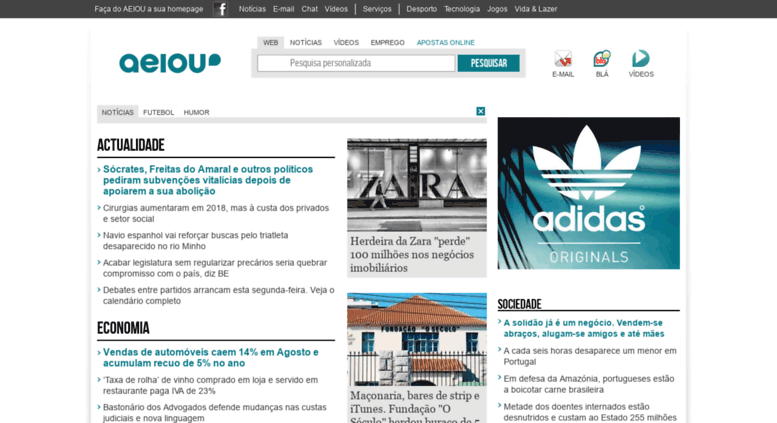Click the PESQUISAR button

coord(489,63)
